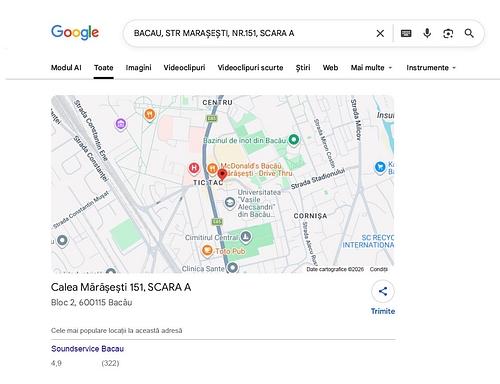Click the TIC TAC map label
Image resolution: width=500 pixels, height=384 pixels.
(208, 183)
